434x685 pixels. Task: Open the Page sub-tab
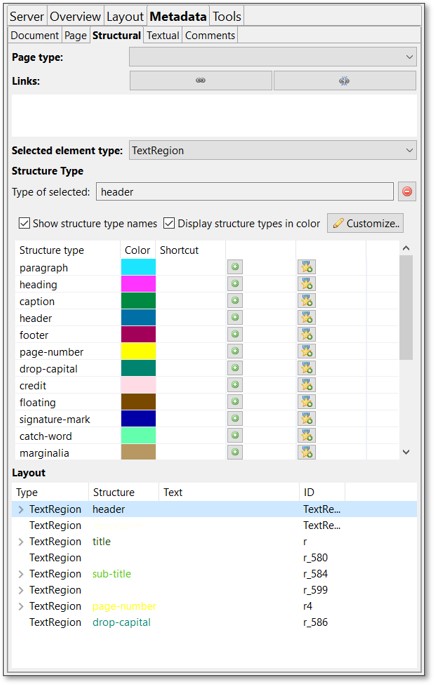pos(76,35)
